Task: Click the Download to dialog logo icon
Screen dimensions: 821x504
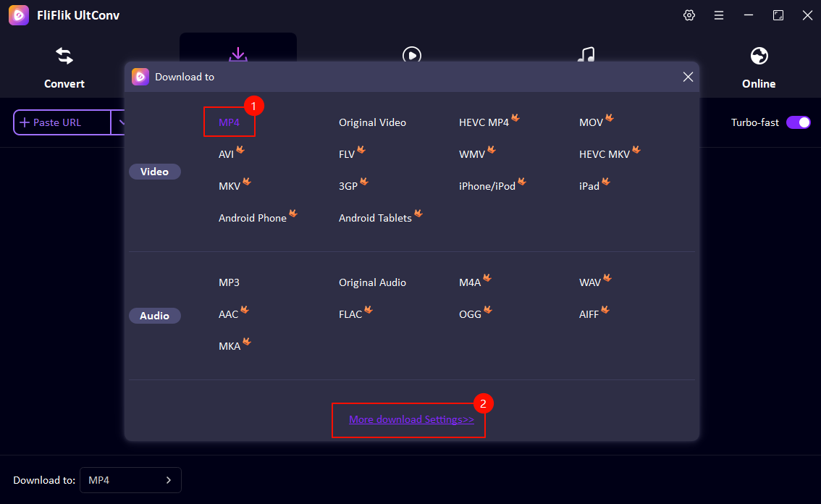Action: pyautogui.click(x=140, y=77)
